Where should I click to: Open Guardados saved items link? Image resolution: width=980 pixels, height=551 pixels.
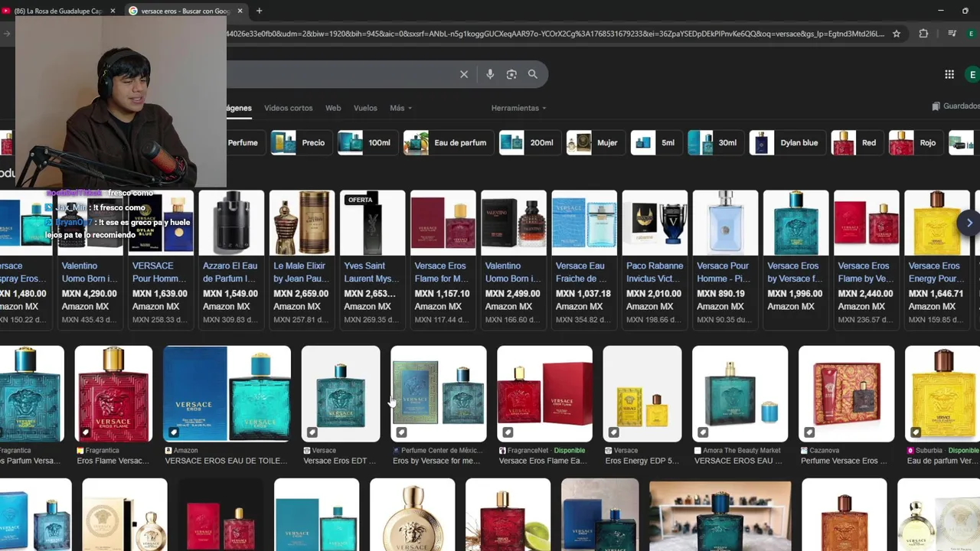tap(956, 106)
